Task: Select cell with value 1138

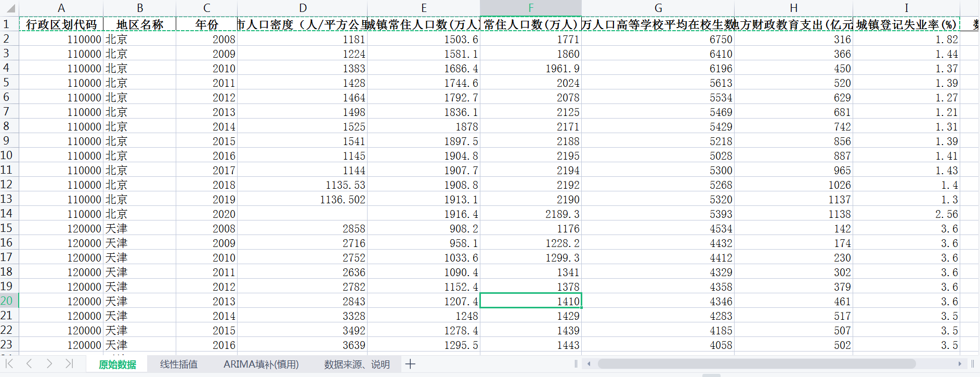Action: tap(794, 214)
